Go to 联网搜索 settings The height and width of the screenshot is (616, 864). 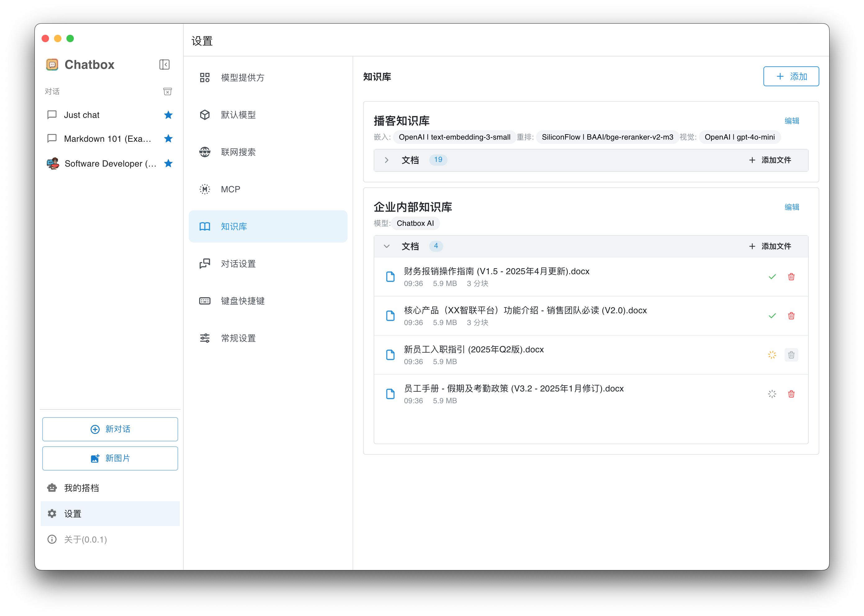point(268,152)
